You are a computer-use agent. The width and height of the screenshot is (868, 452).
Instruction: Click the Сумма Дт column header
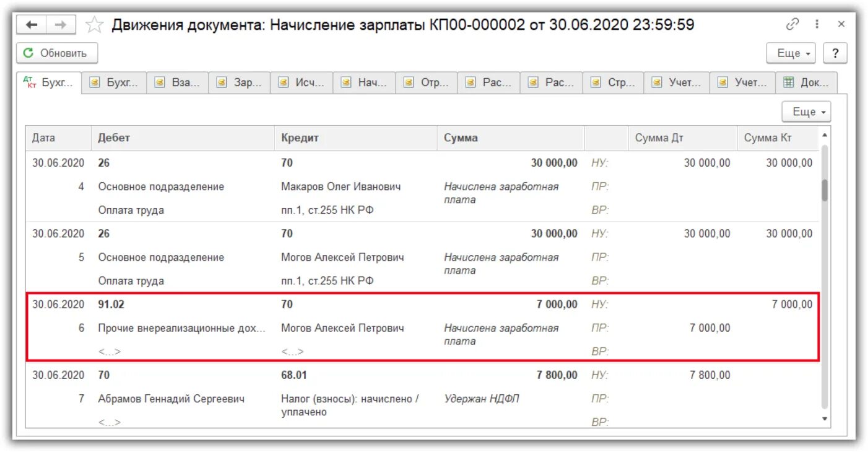tap(682, 138)
